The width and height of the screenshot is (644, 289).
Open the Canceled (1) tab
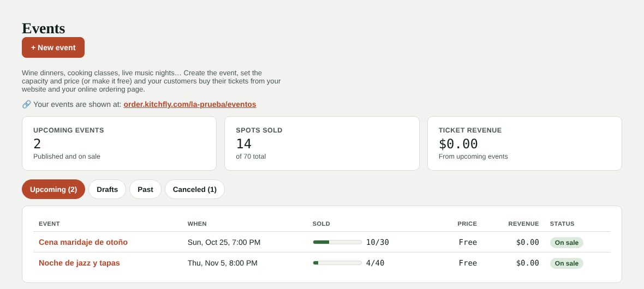tap(195, 189)
